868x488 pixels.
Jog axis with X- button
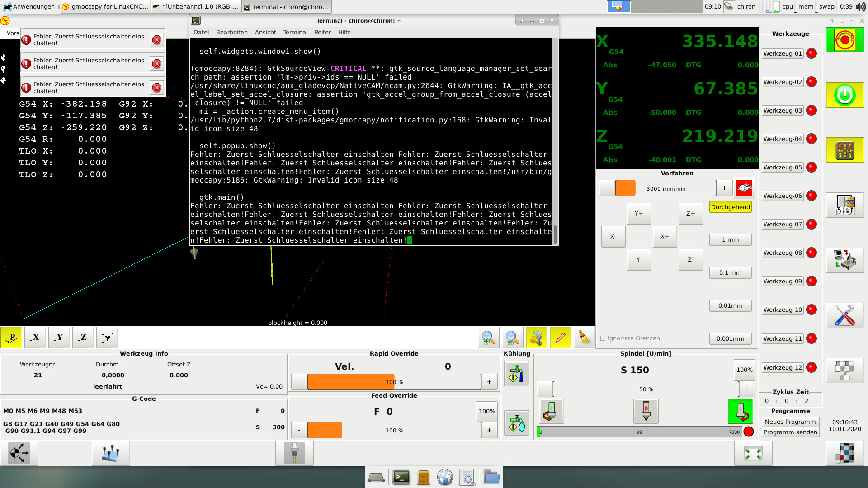point(613,237)
